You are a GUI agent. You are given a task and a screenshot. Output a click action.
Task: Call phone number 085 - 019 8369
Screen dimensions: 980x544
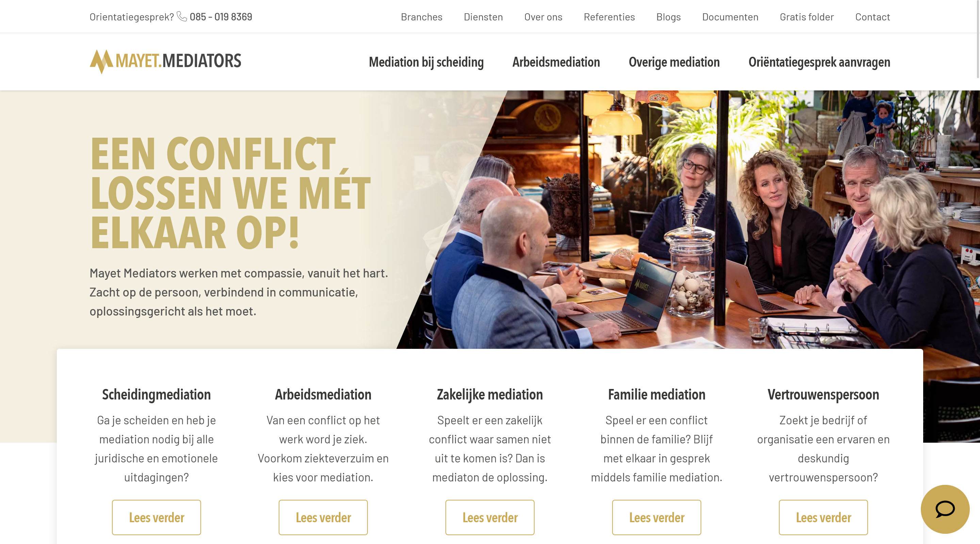coord(220,17)
